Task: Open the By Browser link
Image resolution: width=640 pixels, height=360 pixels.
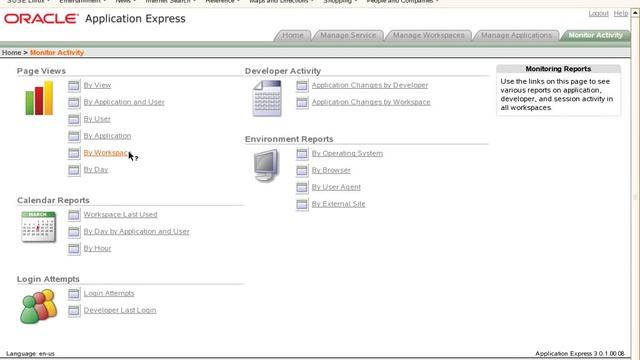Action: 331,170
